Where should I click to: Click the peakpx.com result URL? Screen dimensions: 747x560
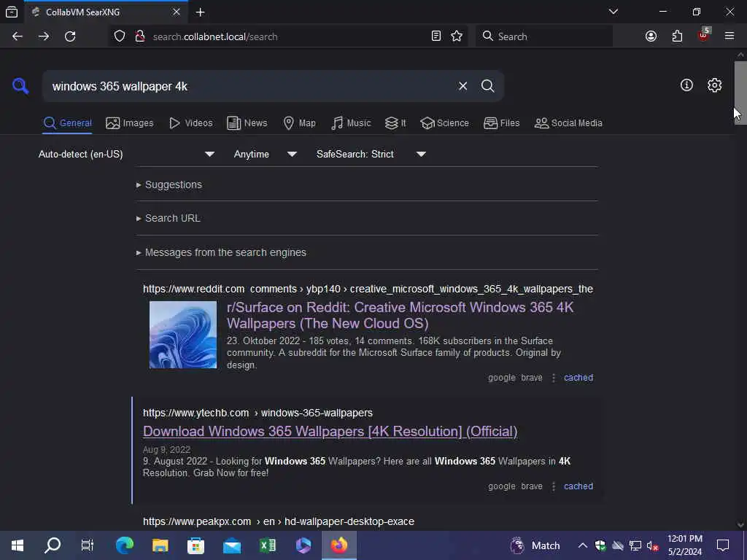pyautogui.click(x=279, y=521)
